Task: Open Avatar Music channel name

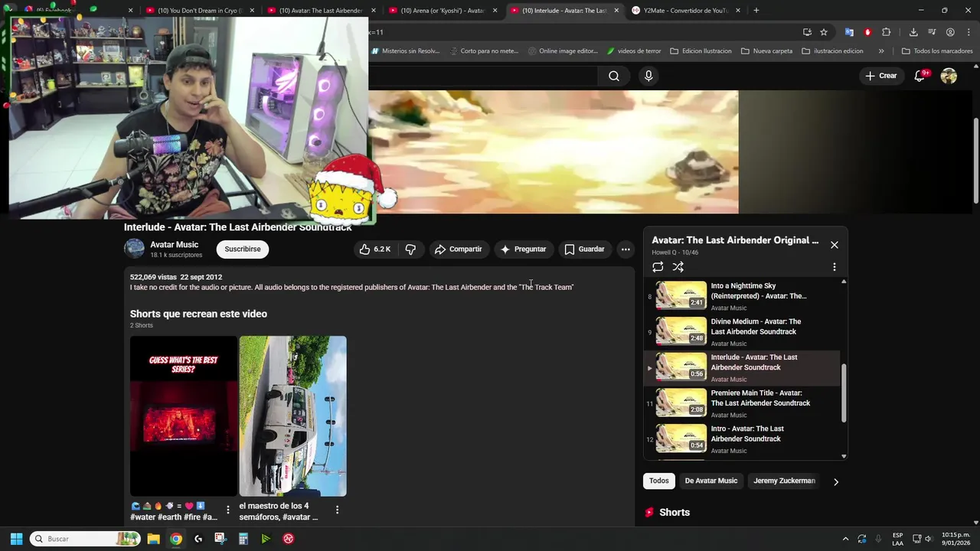Action: 174,245
